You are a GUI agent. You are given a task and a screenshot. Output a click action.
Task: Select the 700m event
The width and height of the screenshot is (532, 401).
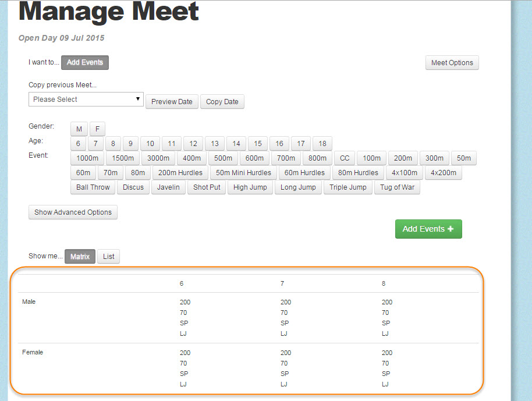286,158
